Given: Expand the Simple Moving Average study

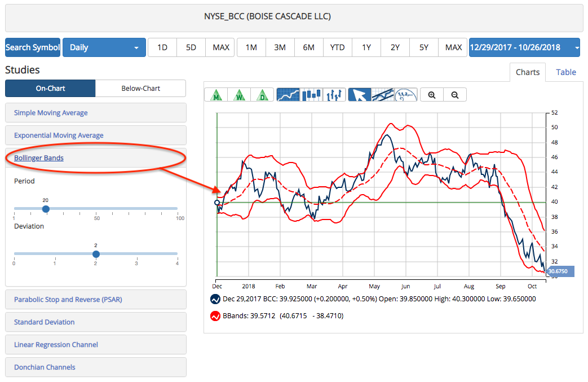Looking at the screenshot, I should coord(96,113).
